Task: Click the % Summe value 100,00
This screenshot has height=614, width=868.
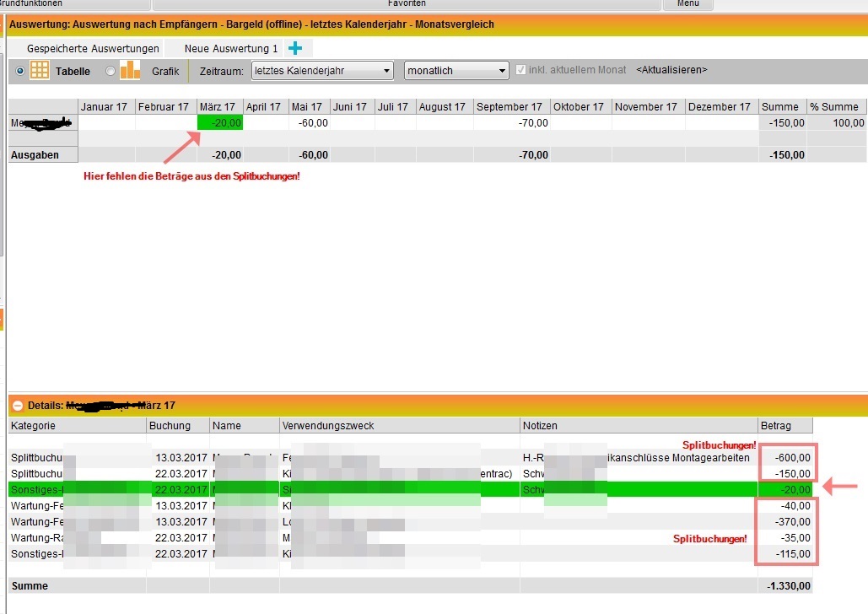Action: [837, 123]
